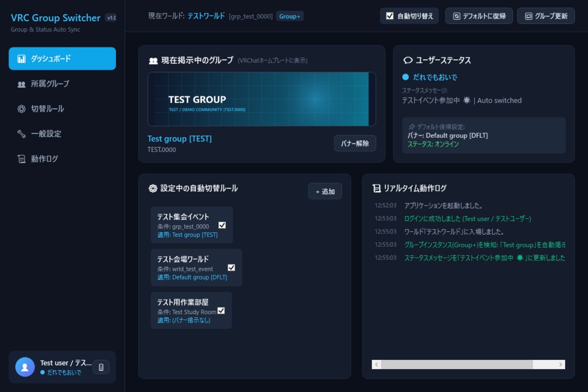The width and height of the screenshot is (588, 392).
Task: Click the log icon beside リアルタイム動作ログ
Action: tap(377, 188)
